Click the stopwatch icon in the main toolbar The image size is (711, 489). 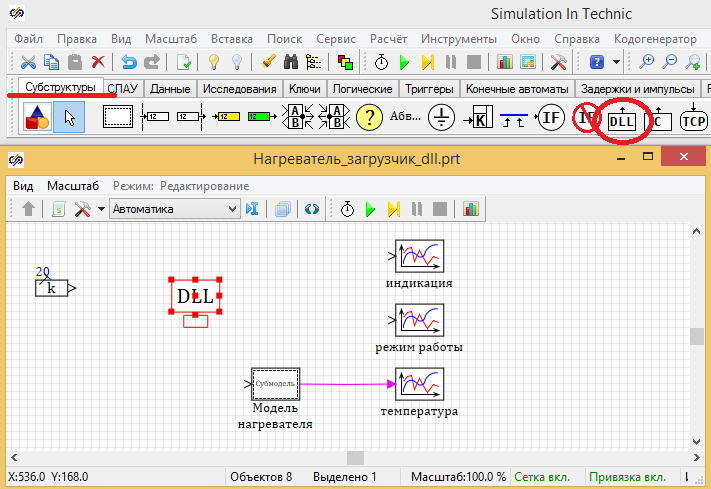click(x=381, y=62)
